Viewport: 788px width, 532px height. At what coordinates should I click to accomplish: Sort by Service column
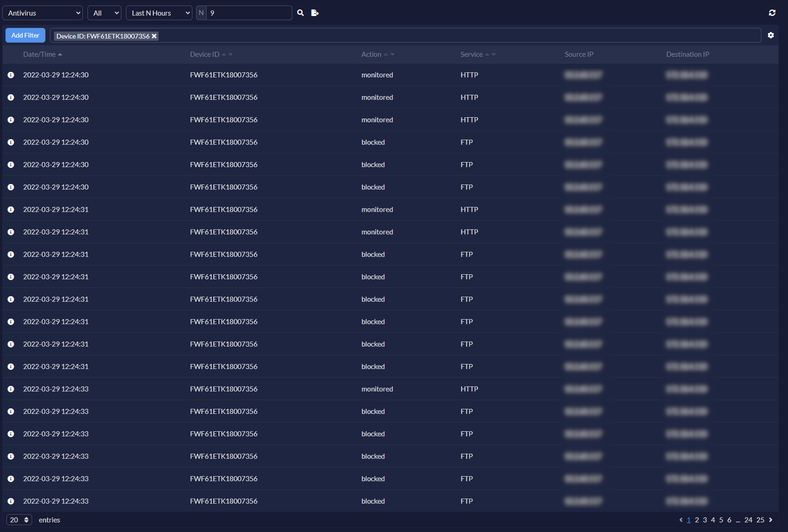478,54
